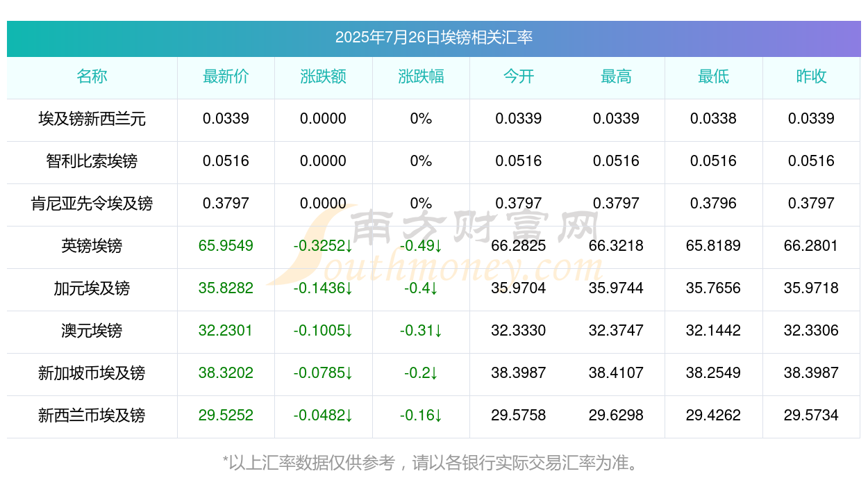Click change percent -0.16↓ for 新西兰币埃及镑
Screen dimensions: 868x485
421,416
